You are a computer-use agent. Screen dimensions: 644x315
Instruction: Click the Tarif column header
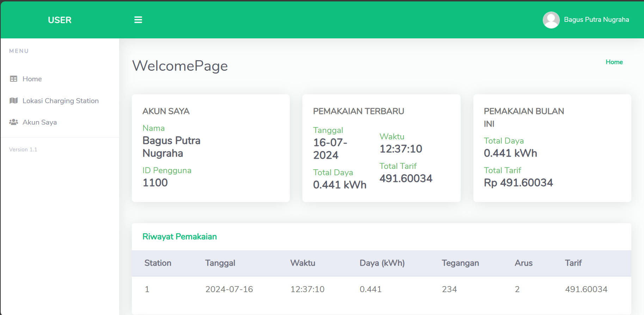coord(573,263)
